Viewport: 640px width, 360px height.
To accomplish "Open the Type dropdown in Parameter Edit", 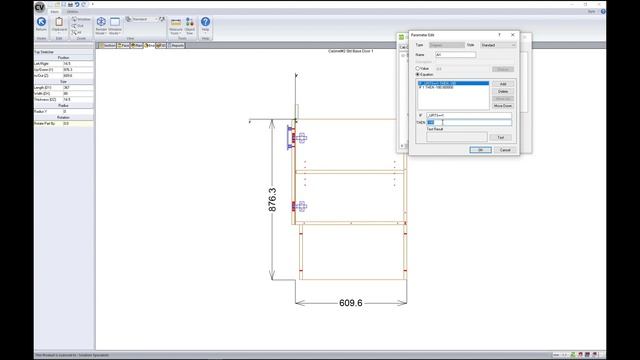I will click(447, 45).
